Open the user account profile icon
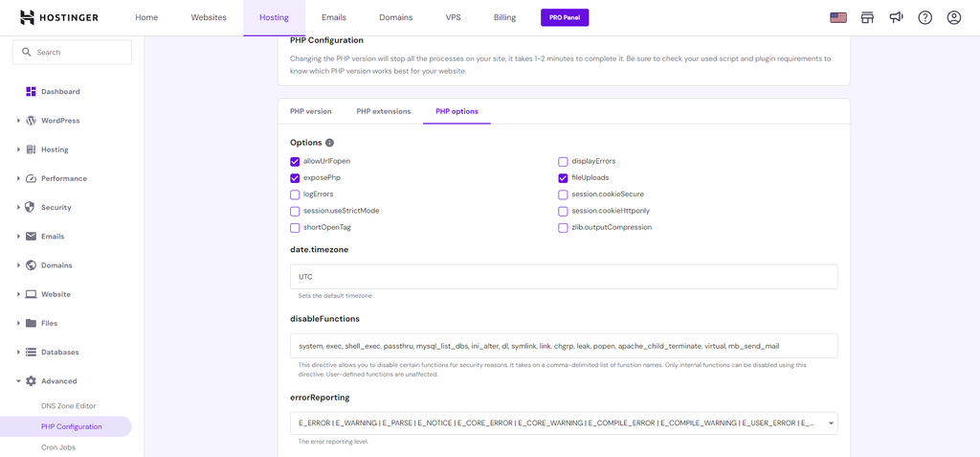 pyautogui.click(x=953, y=17)
